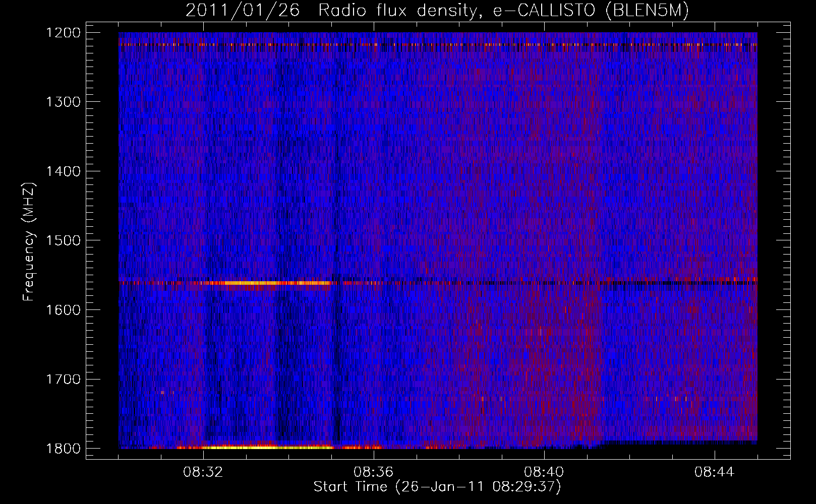
Task: Click the 1500 frequency tick label
Action: coord(64,240)
